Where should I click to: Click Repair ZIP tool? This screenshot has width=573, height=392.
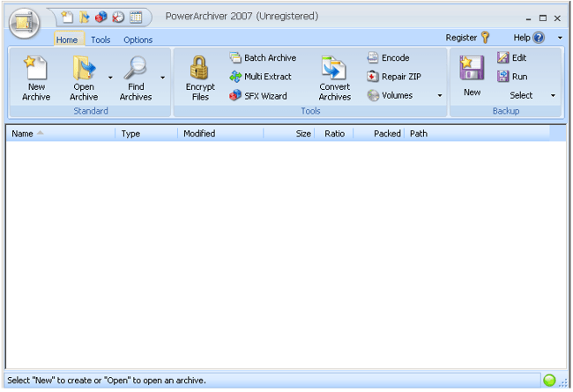tap(394, 77)
